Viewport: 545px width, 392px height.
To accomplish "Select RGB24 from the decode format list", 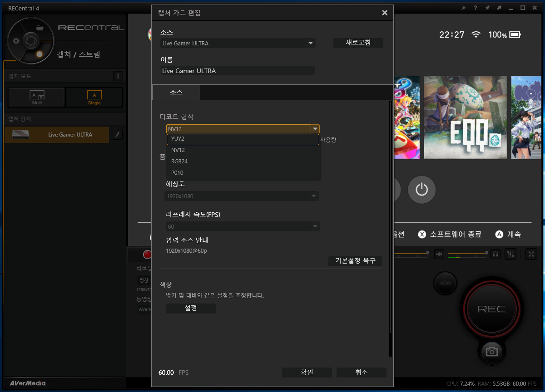I will pos(243,162).
